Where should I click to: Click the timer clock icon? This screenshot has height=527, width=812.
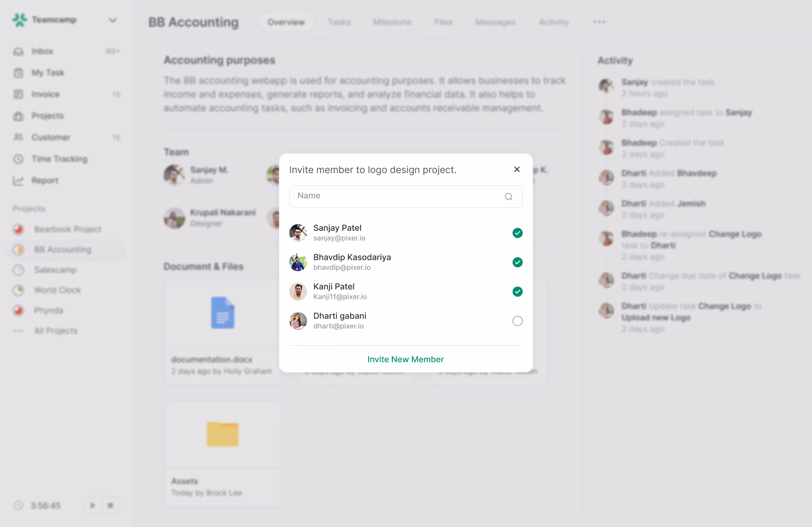tap(18, 505)
